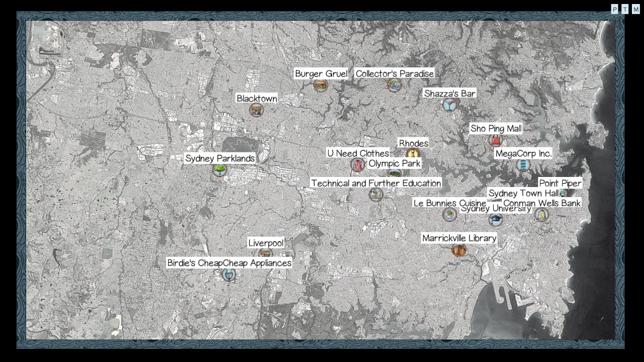
Task: Click Le Bunnies Cuisine restaurant icon
Action: tap(449, 215)
